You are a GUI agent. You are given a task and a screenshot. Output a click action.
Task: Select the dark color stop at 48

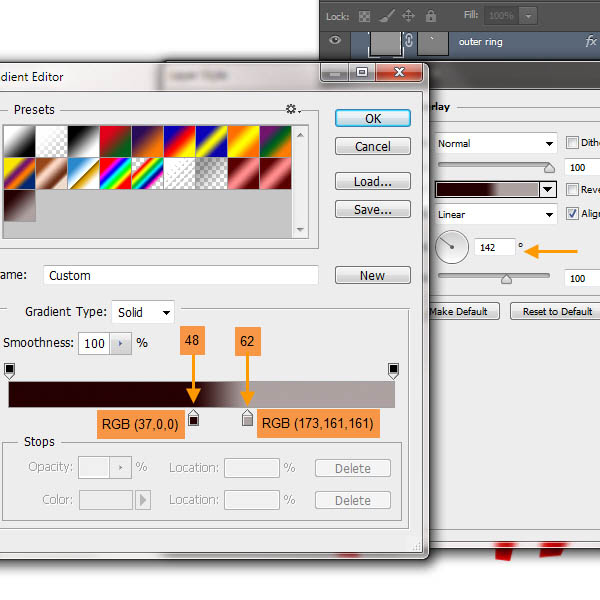coord(194,419)
